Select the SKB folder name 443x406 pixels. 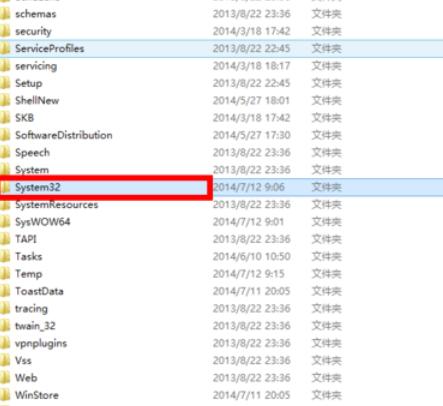[x=24, y=118]
